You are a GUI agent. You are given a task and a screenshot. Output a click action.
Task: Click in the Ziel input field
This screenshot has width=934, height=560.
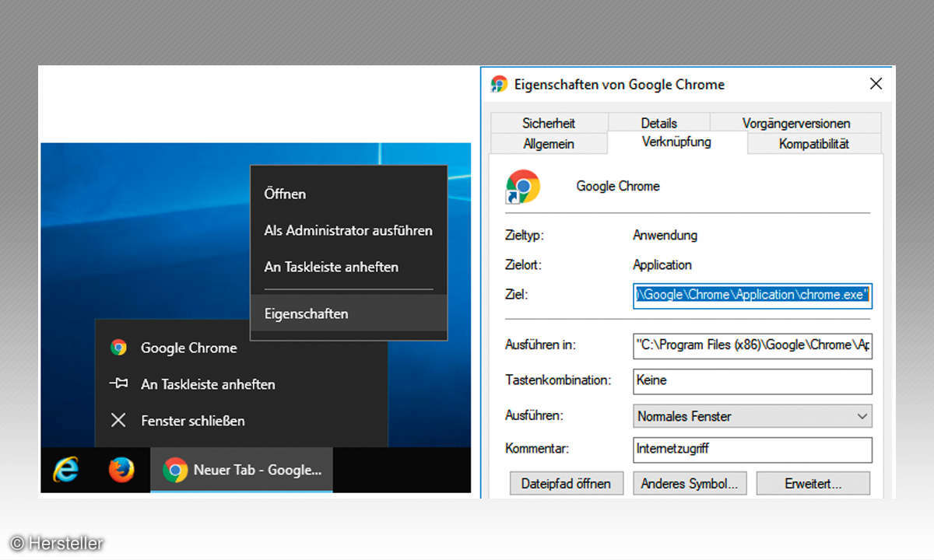coord(753,296)
